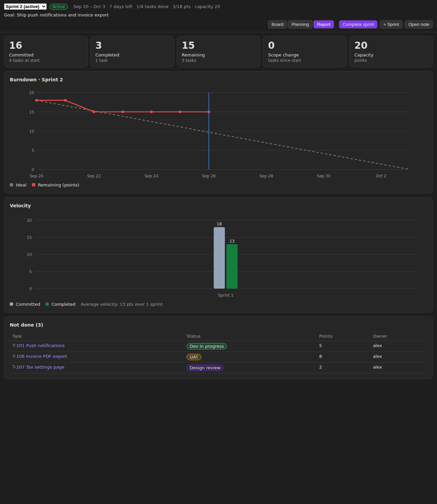Toggle the Completed legend in Velocity chart

click(61, 304)
